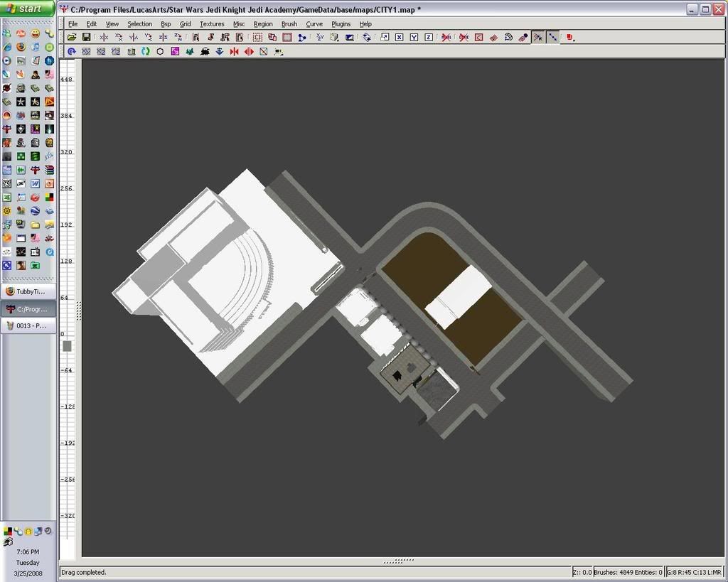Expand the Plugins menu
728x582 pixels.
pyautogui.click(x=341, y=23)
